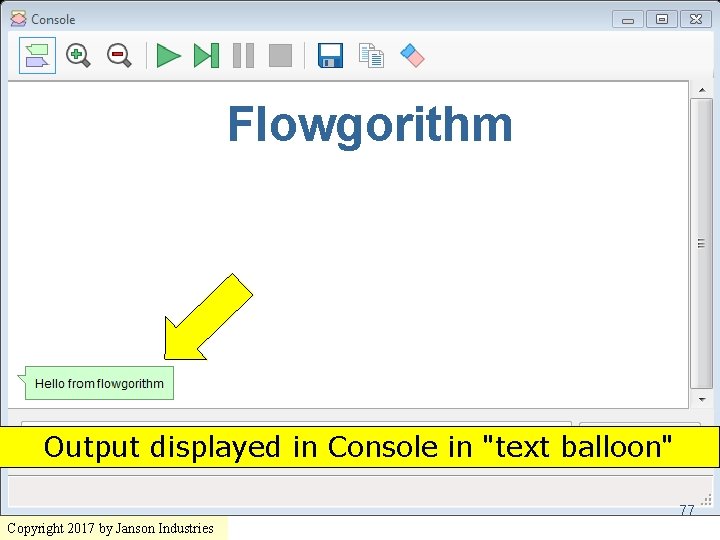Screen dimensions: 720x540
Task: Click "Copyright 2017 by Janson Industries" text
Action: click(110, 528)
